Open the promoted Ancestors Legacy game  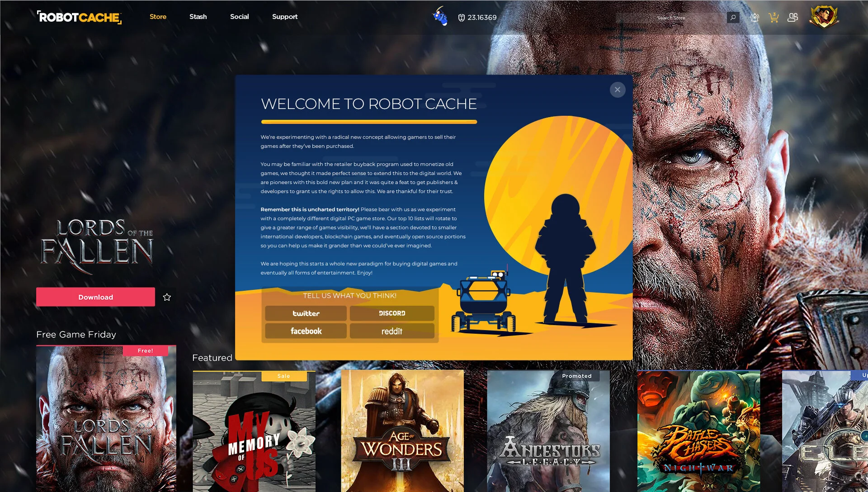(549, 432)
